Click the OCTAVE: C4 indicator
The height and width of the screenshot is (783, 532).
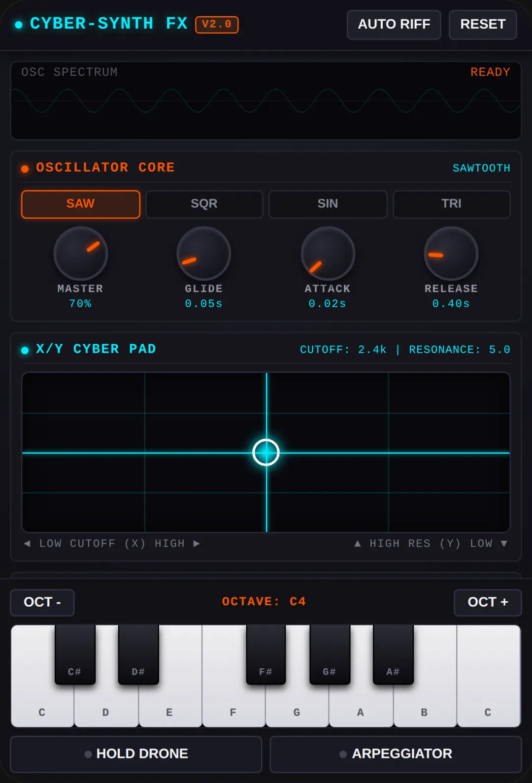[x=264, y=602]
